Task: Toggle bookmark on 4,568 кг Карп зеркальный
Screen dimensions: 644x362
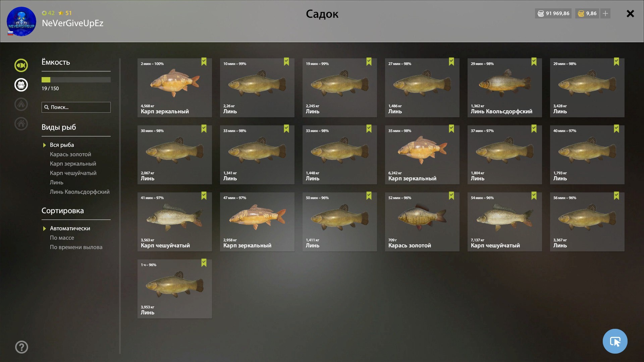Action: [x=204, y=62]
